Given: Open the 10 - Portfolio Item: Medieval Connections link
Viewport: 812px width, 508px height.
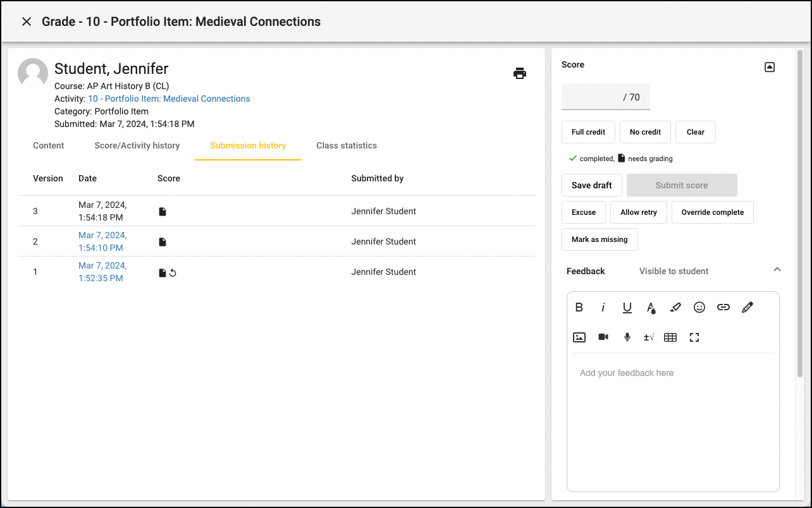Looking at the screenshot, I should (x=169, y=98).
